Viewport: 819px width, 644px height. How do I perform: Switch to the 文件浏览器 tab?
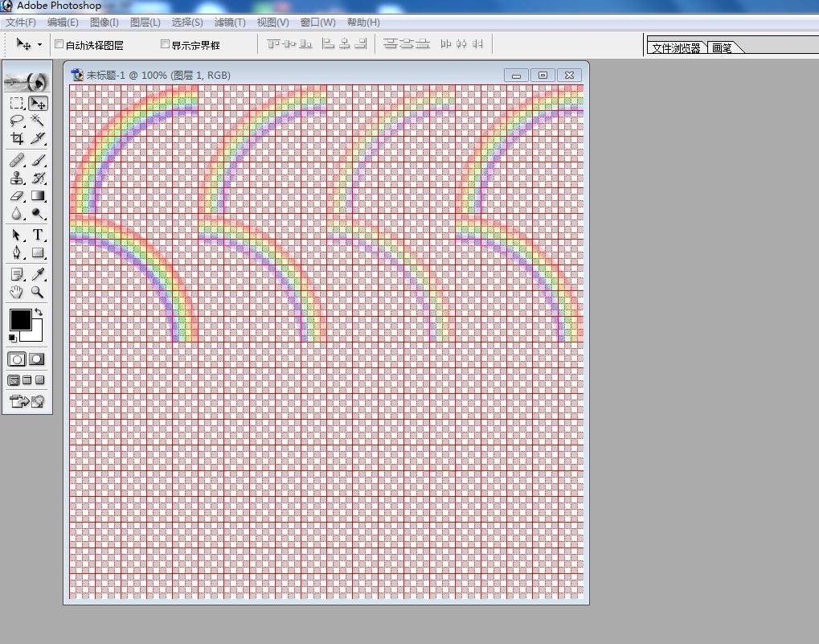(x=677, y=48)
